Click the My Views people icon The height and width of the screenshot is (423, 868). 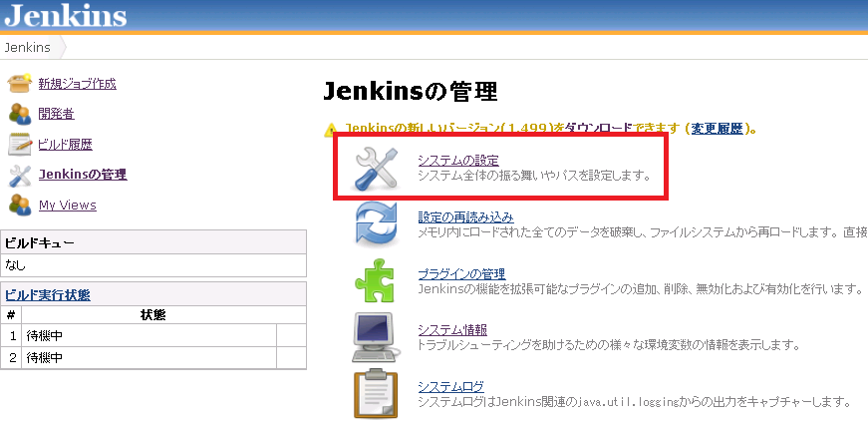[x=20, y=206]
